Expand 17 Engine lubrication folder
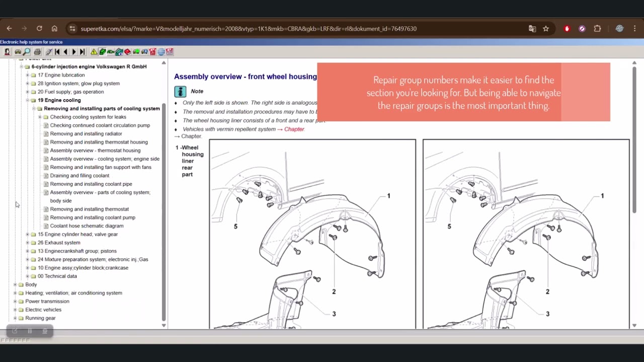The width and height of the screenshot is (644, 362). (x=27, y=75)
